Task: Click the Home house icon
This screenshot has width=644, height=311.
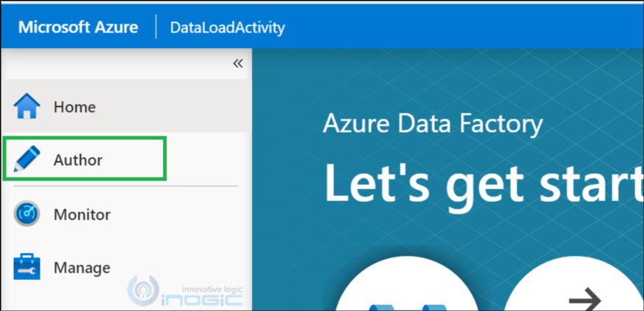Action: click(26, 107)
